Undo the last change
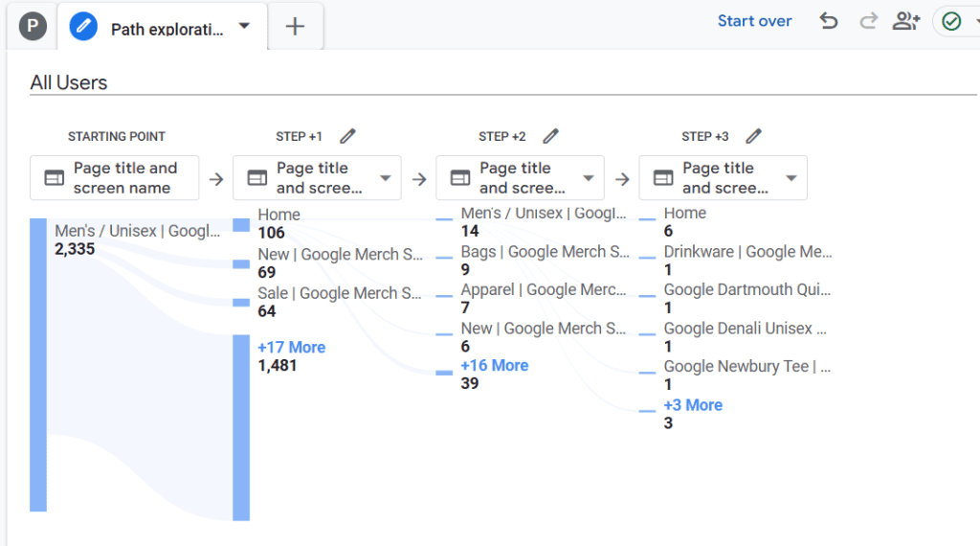Screen dimensions: 980x546 [x=829, y=21]
